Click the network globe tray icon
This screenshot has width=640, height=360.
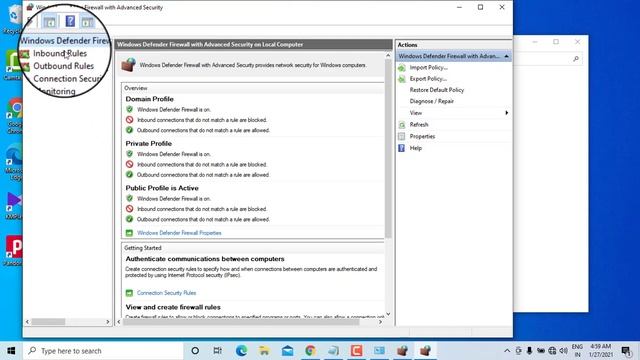tap(552, 351)
